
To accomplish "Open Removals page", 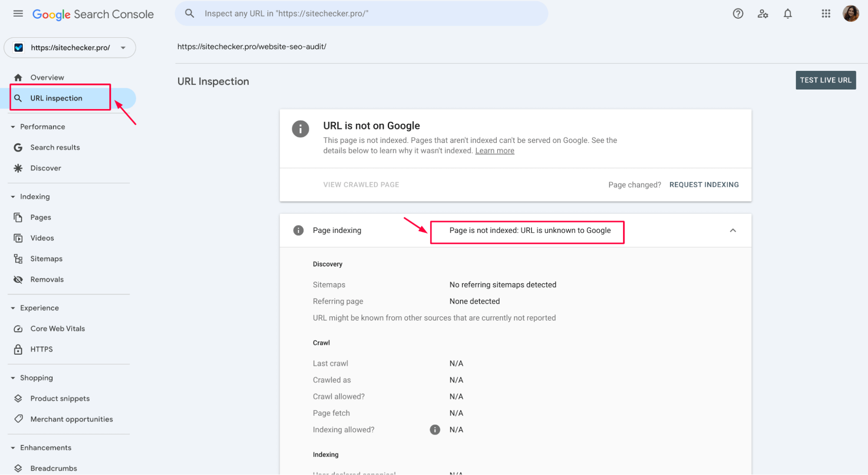I will point(47,279).
